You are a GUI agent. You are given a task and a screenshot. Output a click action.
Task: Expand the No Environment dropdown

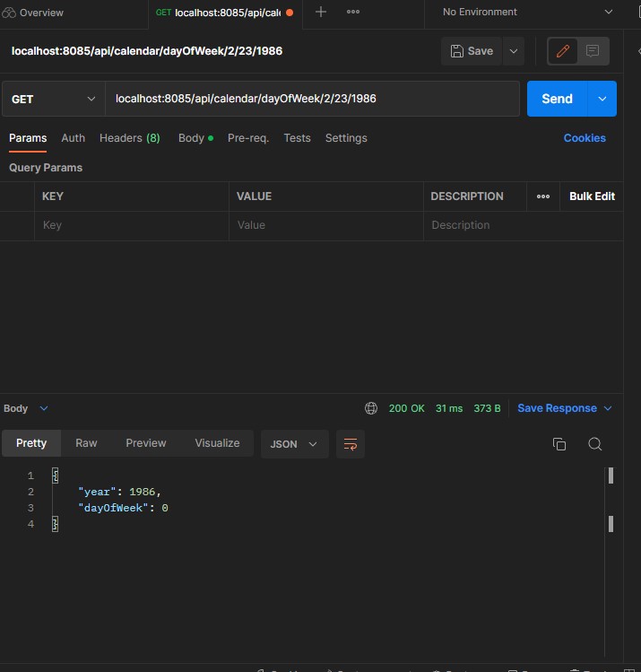click(527, 12)
